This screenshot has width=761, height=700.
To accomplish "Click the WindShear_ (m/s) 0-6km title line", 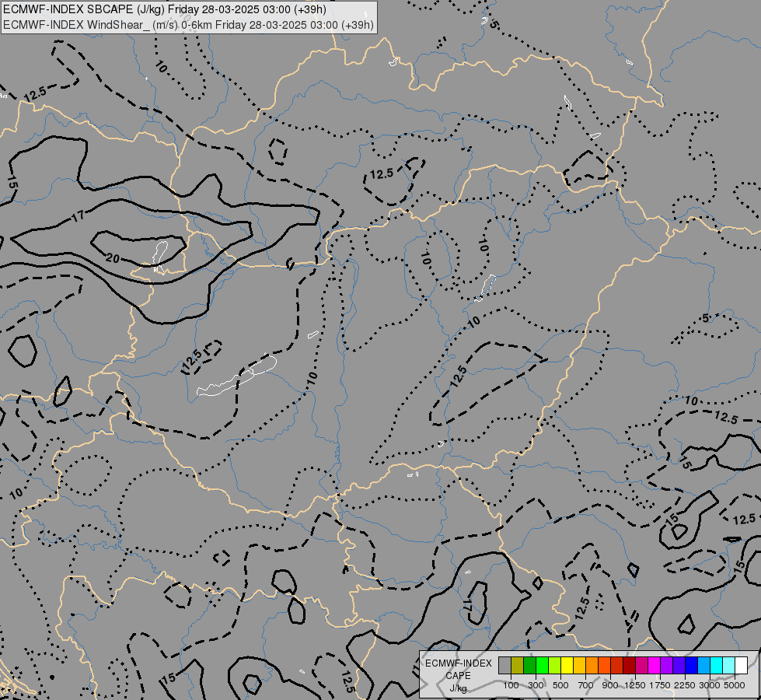I will point(188,25).
